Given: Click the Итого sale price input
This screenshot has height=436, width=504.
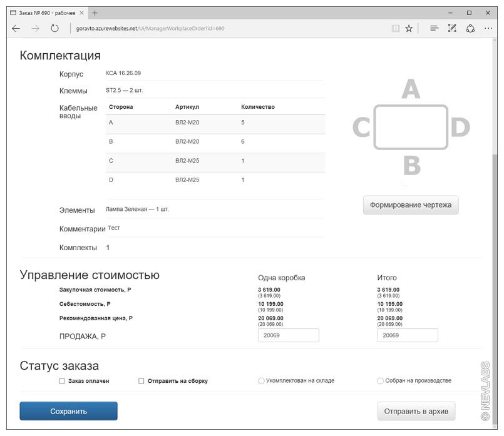Looking at the screenshot, I should (x=407, y=335).
